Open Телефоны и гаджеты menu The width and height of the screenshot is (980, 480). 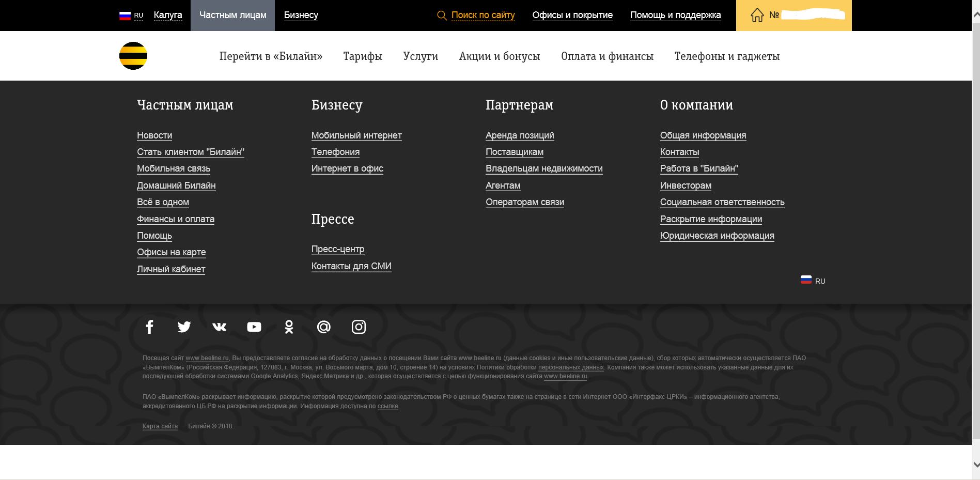727,56
